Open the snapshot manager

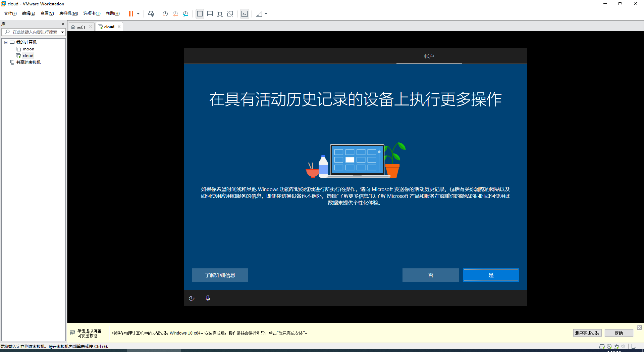pos(185,14)
